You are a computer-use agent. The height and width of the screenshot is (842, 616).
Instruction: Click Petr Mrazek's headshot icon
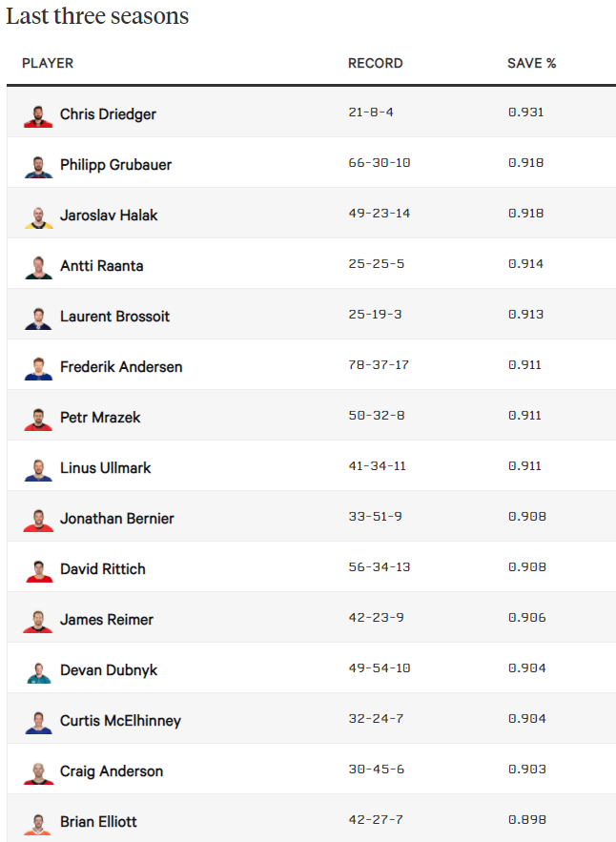pos(38,420)
